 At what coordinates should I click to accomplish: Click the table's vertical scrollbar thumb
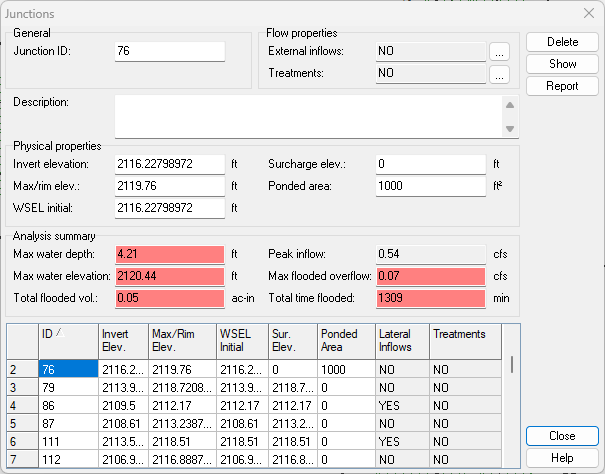point(512,364)
